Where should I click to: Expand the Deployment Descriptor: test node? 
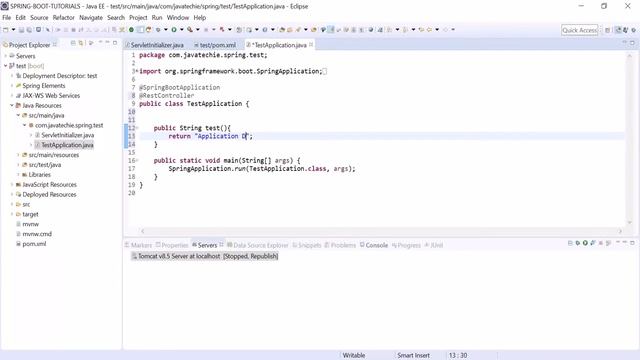pos(12,76)
